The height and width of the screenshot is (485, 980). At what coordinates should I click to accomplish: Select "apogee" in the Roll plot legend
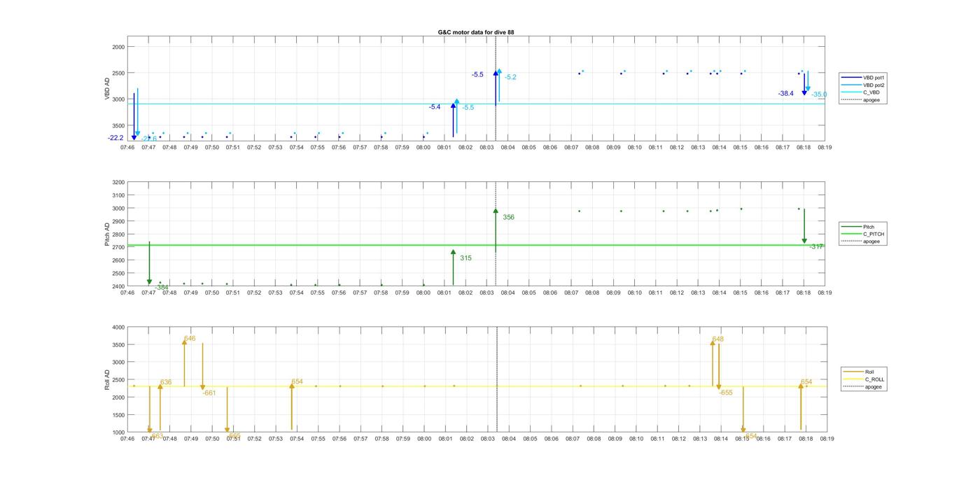(864, 386)
